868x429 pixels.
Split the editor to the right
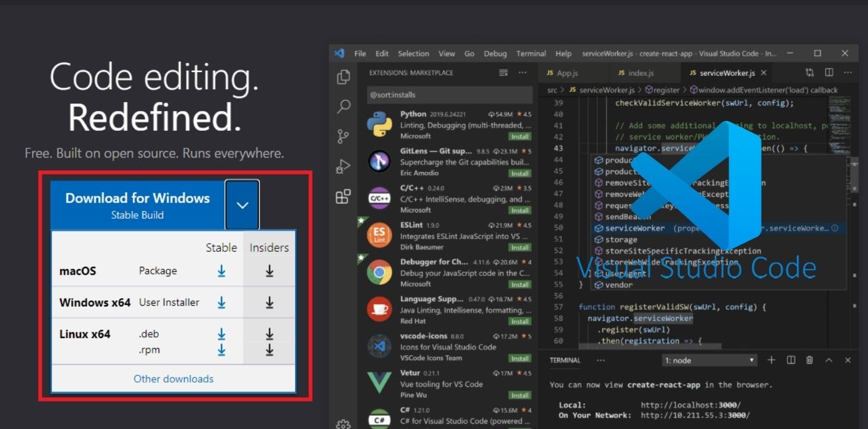(829, 72)
